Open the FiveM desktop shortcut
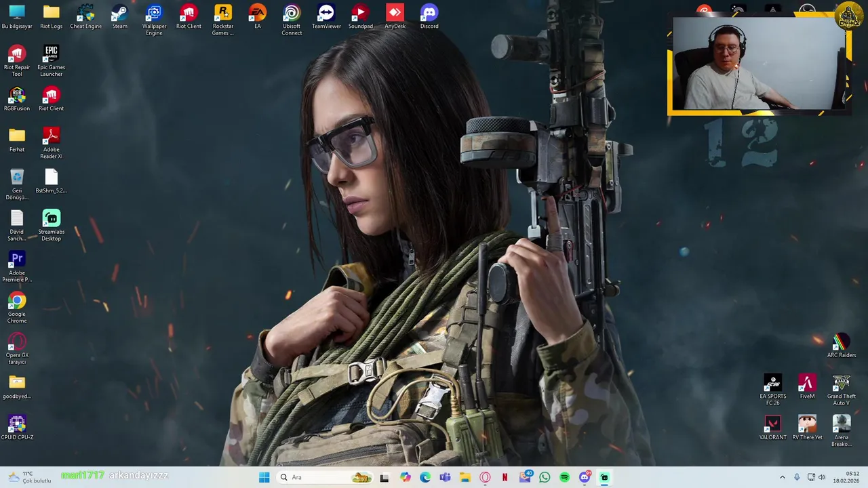 (x=807, y=388)
